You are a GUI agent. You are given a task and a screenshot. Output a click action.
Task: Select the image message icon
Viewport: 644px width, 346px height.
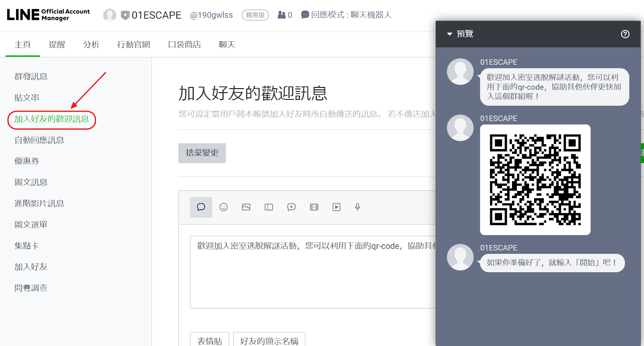[246, 207]
